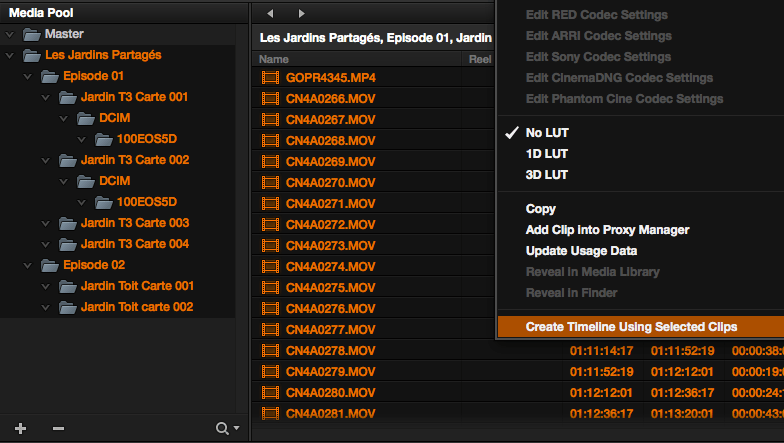Click the back navigation arrow
The width and height of the screenshot is (784, 443).
[270, 13]
